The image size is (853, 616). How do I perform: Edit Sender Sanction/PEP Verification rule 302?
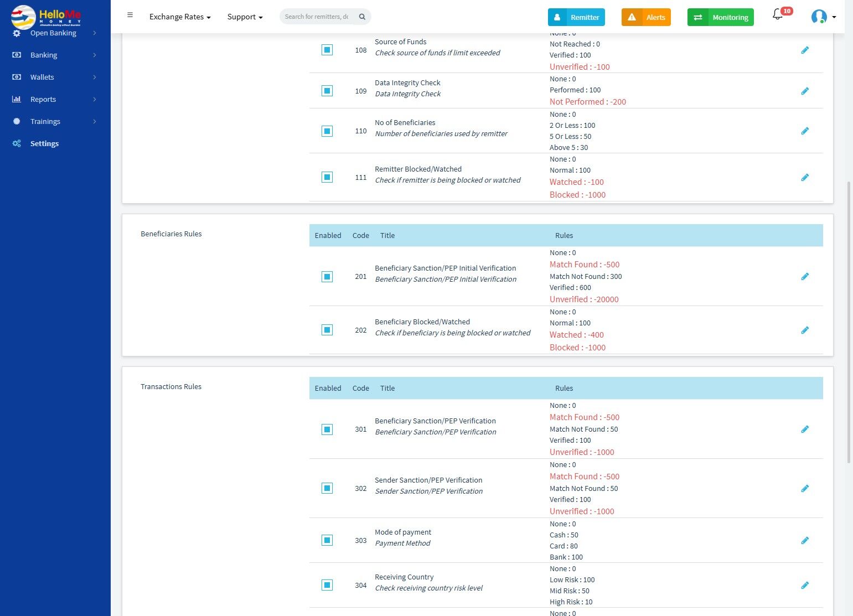click(x=805, y=489)
